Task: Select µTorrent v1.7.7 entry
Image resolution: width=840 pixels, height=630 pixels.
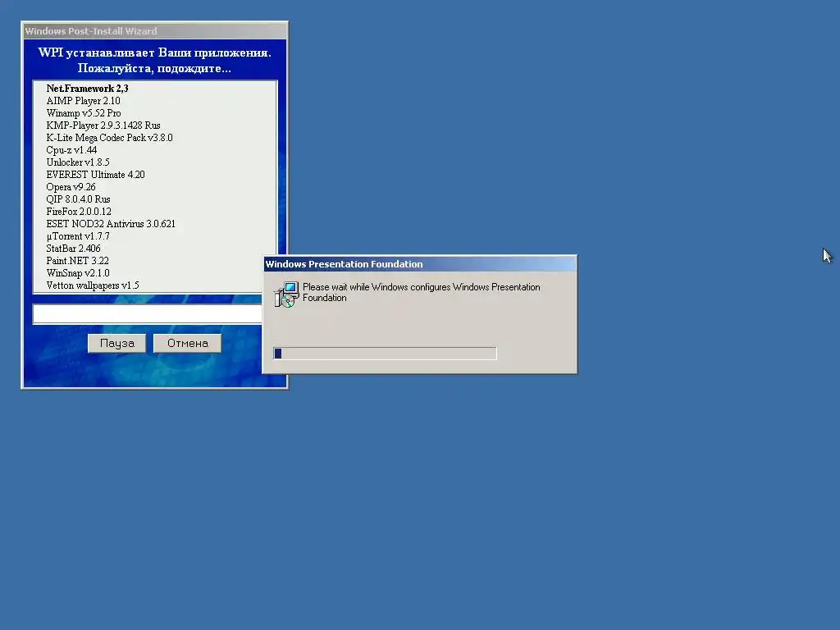Action: point(78,236)
